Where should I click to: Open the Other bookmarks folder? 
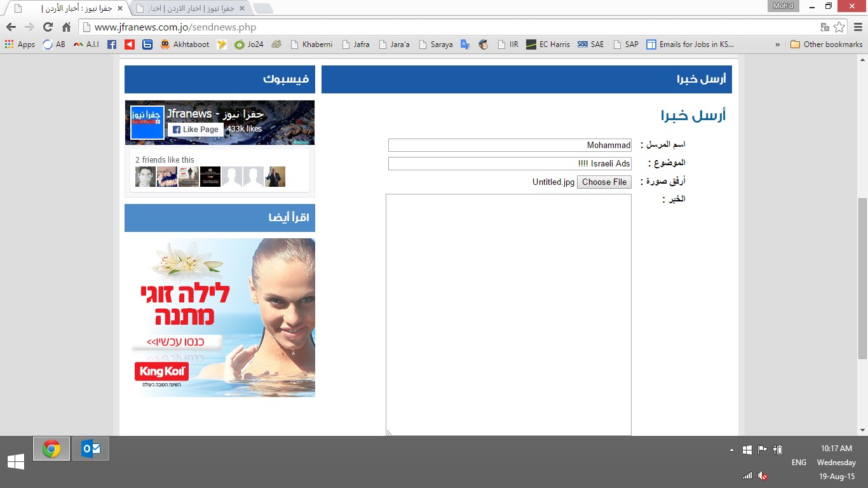click(826, 44)
